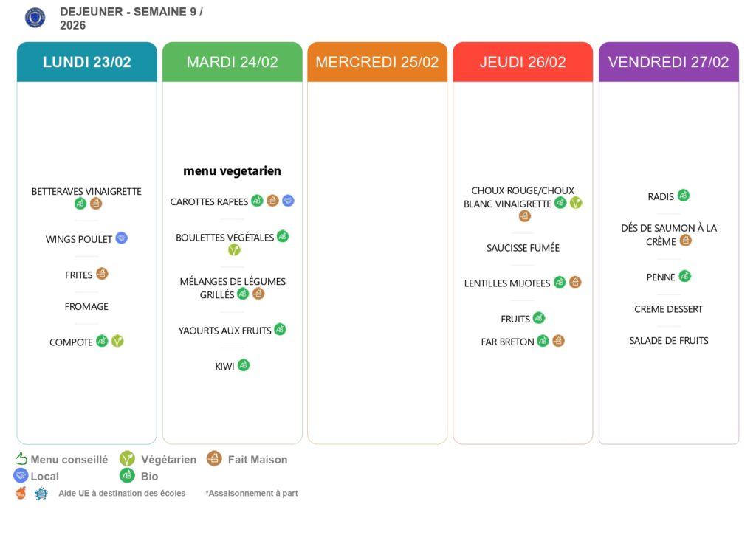756x535 pixels.
Task: Select the LUNDI 23/02 day header
Action: (x=87, y=62)
